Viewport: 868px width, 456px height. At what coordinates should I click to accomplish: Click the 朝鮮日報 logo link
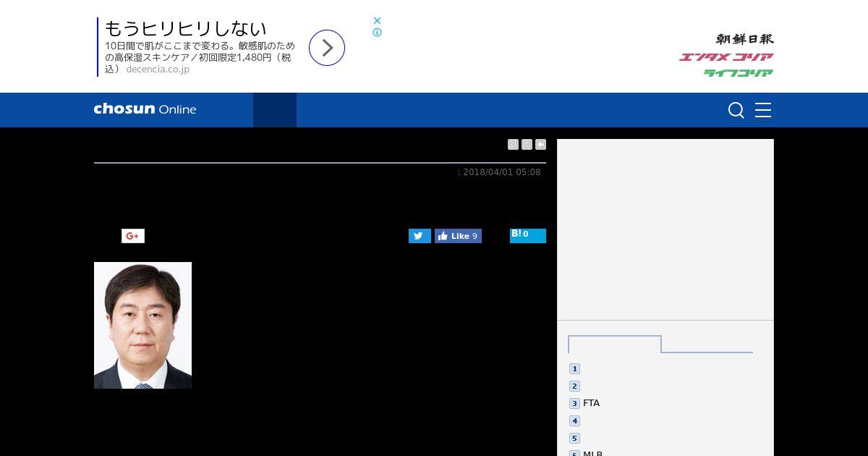(745, 39)
